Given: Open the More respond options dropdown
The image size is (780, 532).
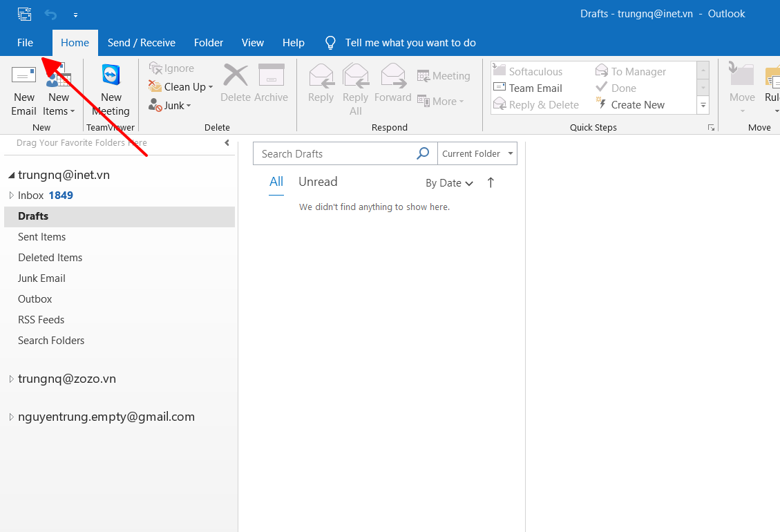Looking at the screenshot, I should [x=441, y=101].
